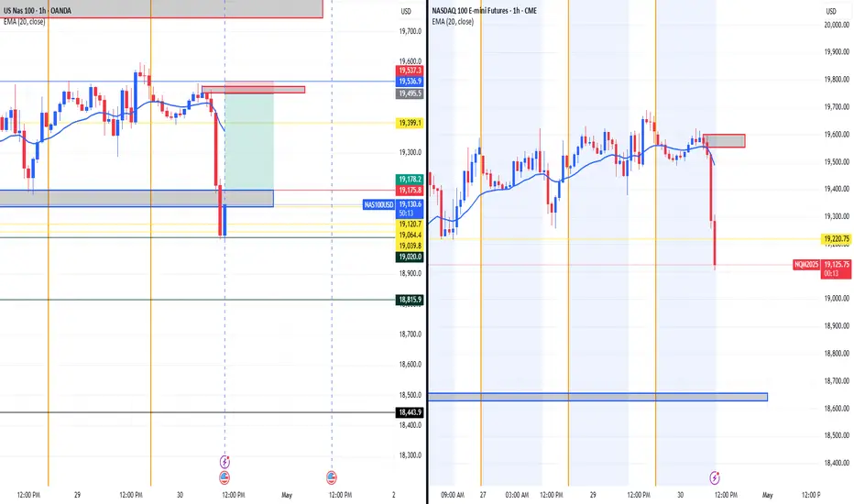
Task: Open the USD currency label on the OANDA chart
Action: [x=406, y=11]
